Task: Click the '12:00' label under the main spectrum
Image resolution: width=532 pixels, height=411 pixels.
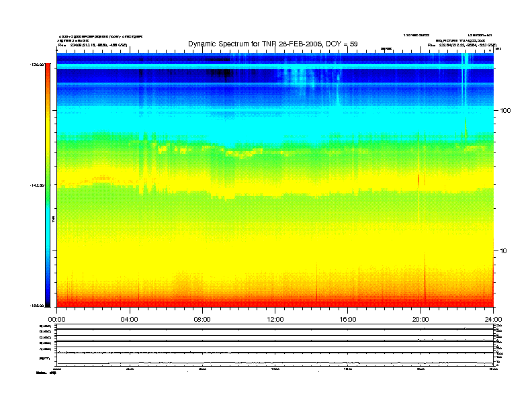Action: 275,320
